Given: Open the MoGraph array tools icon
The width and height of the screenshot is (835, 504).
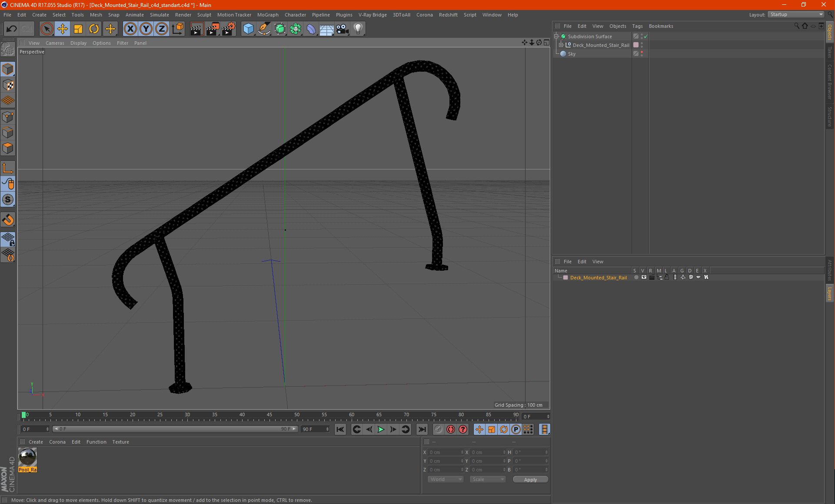Looking at the screenshot, I should (x=296, y=29).
